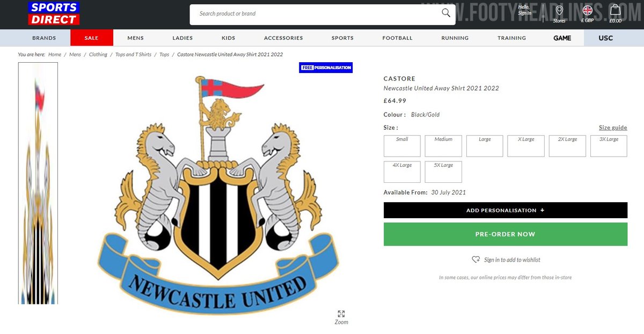This screenshot has width=644, height=334.
Task: Expand Add Personalisation section
Action: pyautogui.click(x=505, y=210)
